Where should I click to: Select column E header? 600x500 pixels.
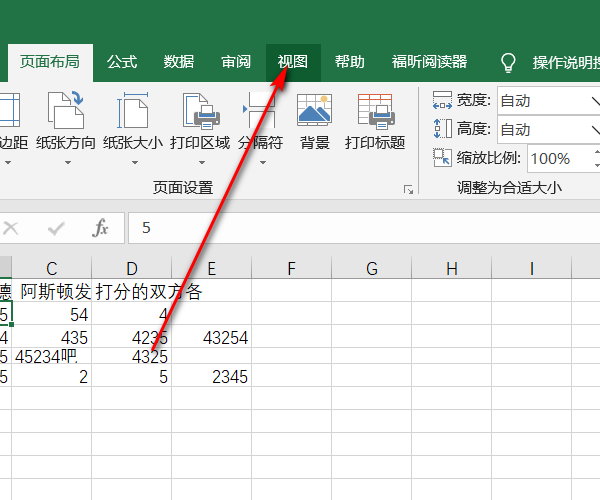(x=212, y=268)
